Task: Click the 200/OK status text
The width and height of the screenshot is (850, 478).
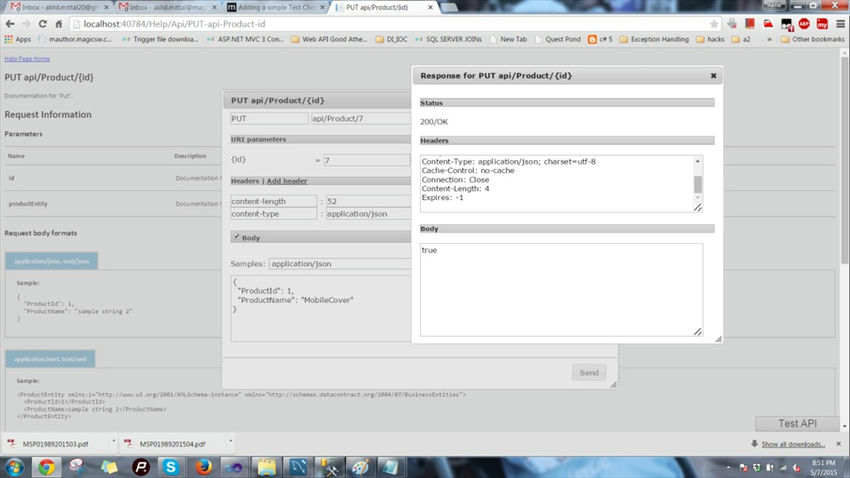Action: point(434,122)
